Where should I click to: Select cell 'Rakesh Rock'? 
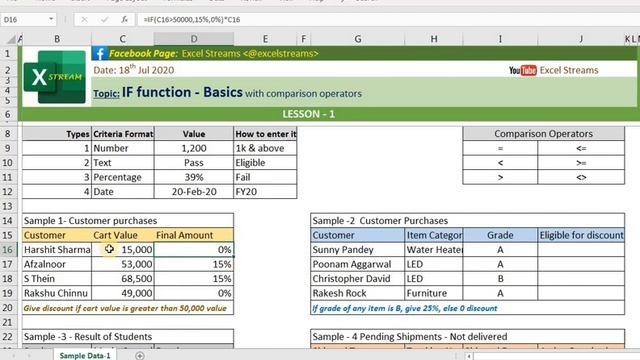pos(358,293)
